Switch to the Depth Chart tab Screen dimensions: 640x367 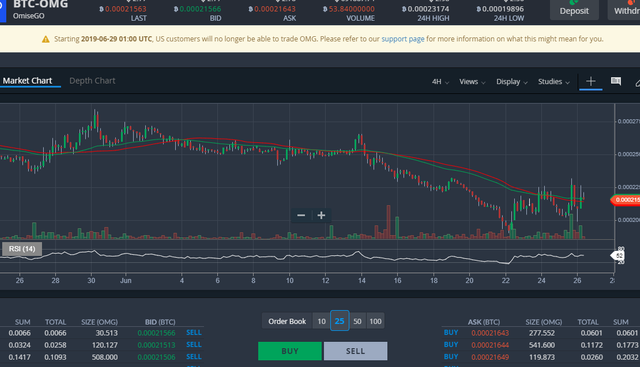pyautogui.click(x=92, y=81)
